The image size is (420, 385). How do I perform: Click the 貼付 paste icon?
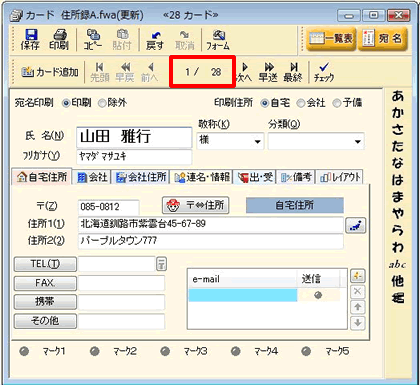122,39
